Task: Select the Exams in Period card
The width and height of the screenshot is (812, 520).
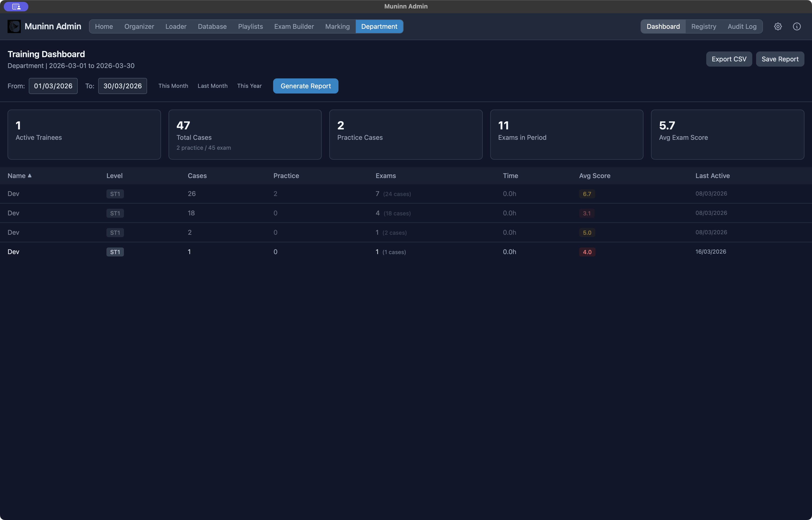Action: [x=567, y=134]
